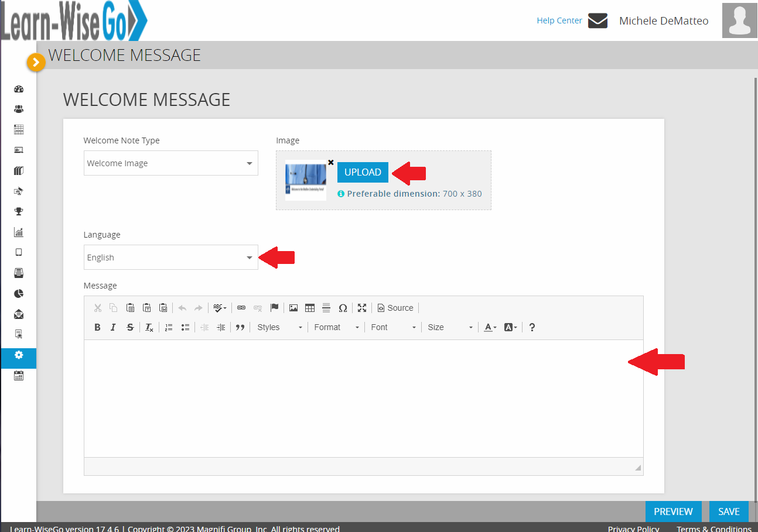The image size is (758, 532).
Task: Open the Language dropdown showing English
Action: click(x=170, y=257)
